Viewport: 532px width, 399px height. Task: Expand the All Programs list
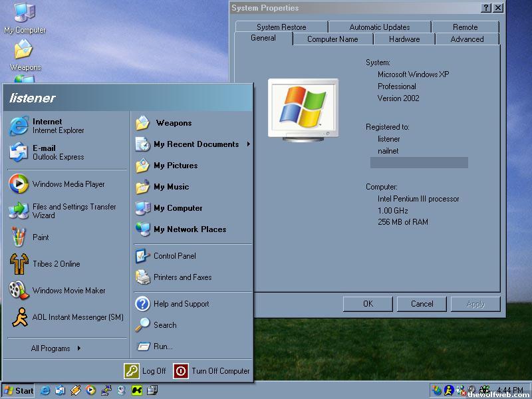point(56,348)
